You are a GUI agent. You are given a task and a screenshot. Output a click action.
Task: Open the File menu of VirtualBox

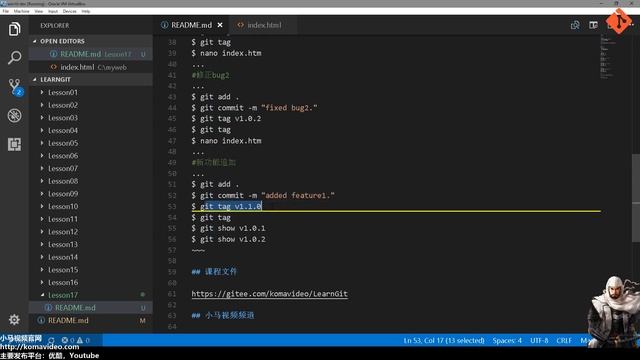coord(6,11)
